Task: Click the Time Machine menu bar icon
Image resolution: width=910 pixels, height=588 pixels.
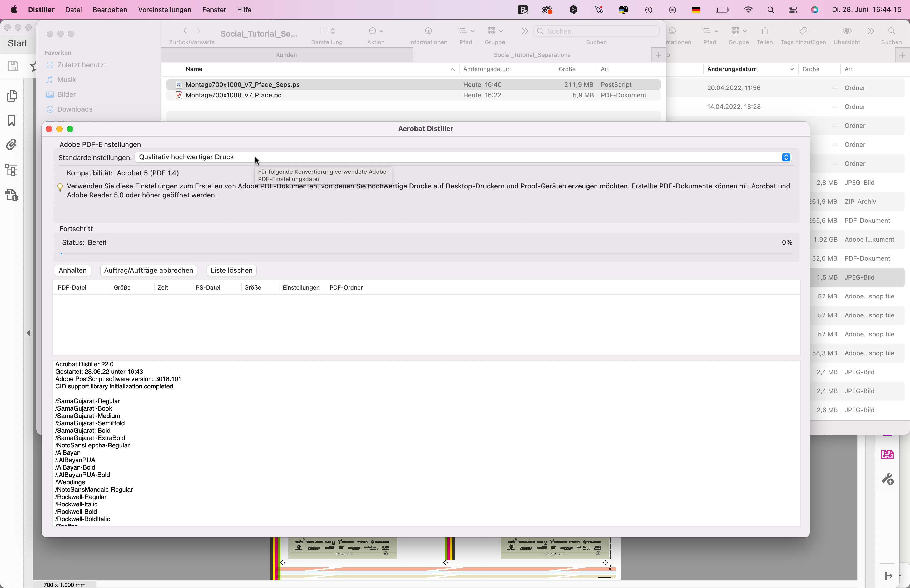Action: [x=648, y=10]
